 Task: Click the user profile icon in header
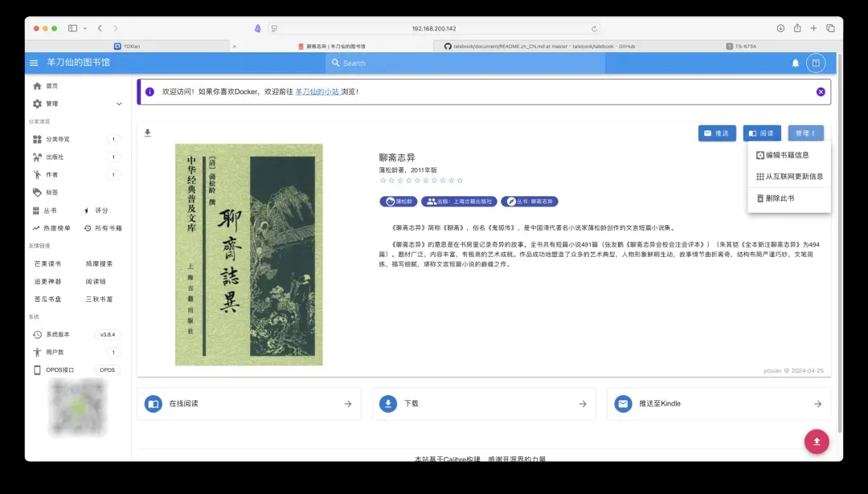point(816,63)
